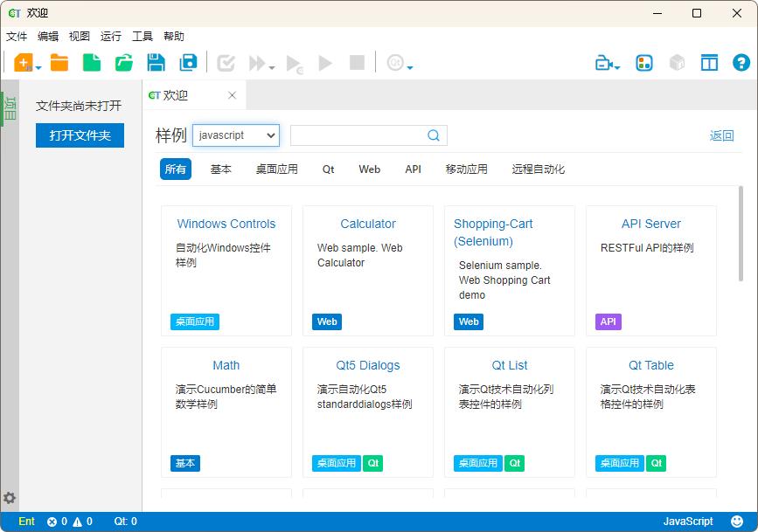Viewport: 758px width, 532px height.
Task: Click the error count icon in status bar
Action: pos(52,522)
